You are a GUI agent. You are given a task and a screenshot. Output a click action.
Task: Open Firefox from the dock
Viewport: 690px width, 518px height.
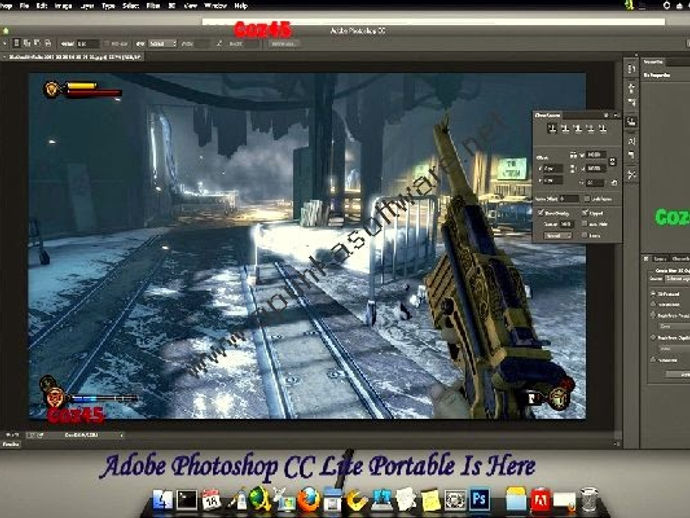(309, 500)
